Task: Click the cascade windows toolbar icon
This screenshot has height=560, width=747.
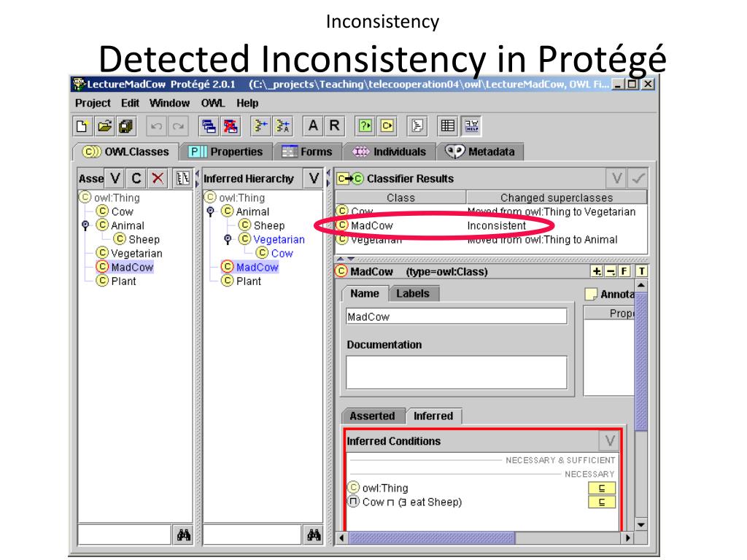Action: (x=209, y=126)
